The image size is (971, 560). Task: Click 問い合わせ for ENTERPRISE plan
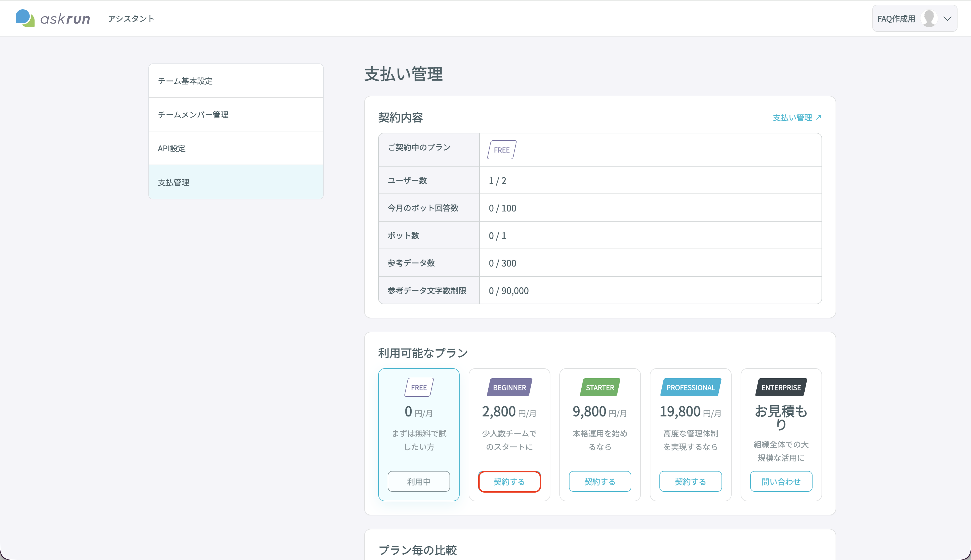click(x=781, y=481)
